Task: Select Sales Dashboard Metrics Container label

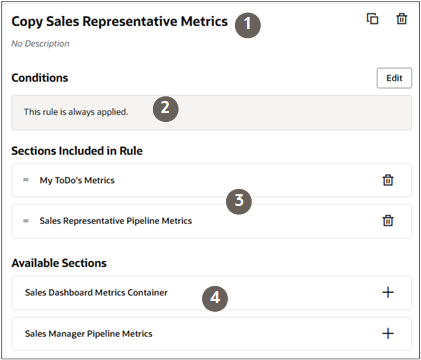Action: (96, 293)
